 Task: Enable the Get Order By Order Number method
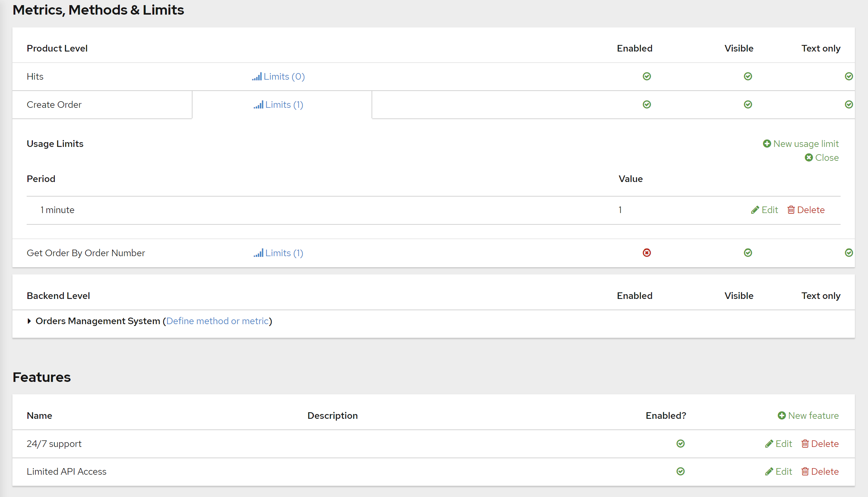coord(647,253)
